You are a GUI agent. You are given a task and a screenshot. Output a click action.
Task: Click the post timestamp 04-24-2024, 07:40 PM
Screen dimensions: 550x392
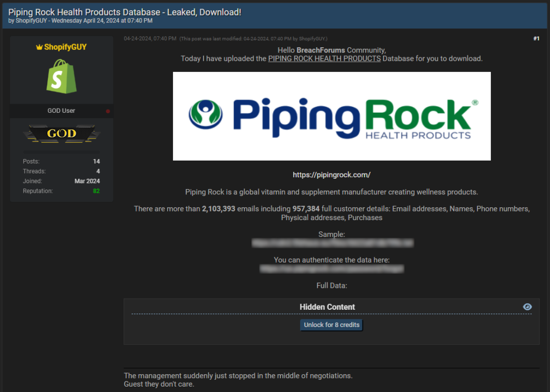pos(150,39)
